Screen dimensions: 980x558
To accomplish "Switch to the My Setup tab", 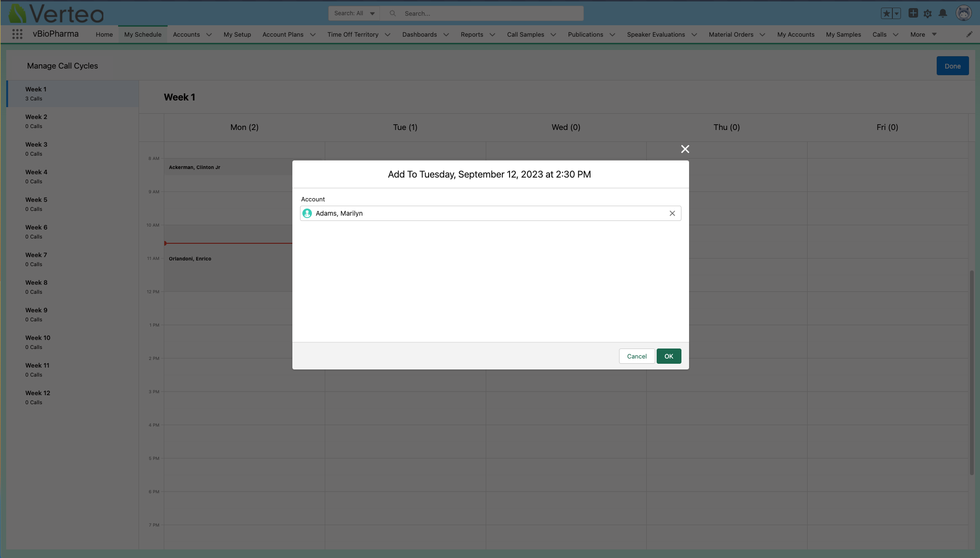I will pyautogui.click(x=237, y=34).
